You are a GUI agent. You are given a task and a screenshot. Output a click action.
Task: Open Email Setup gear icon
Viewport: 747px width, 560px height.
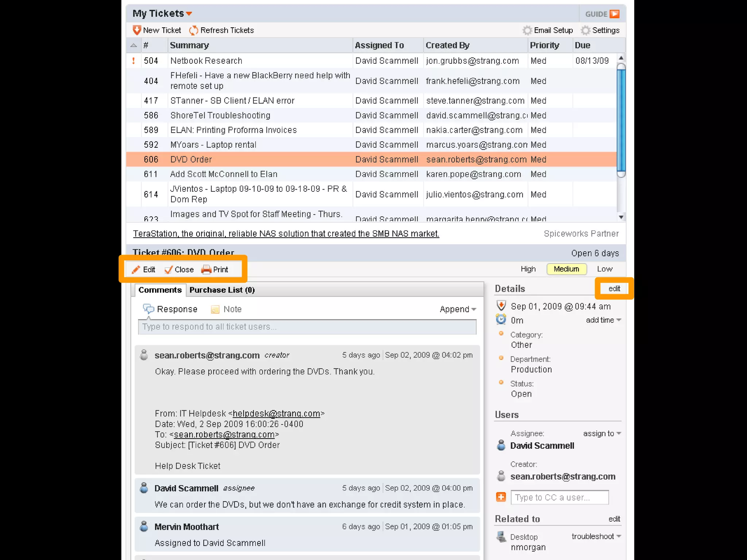pyautogui.click(x=527, y=30)
